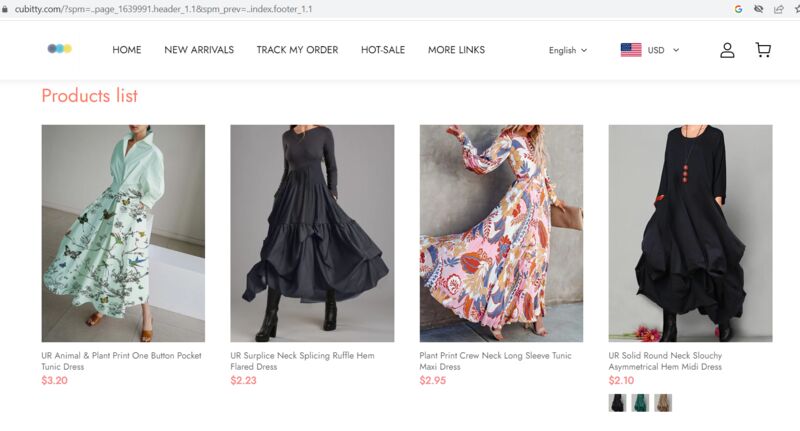The width and height of the screenshot is (800, 431).
Task: Open the mint green bird print dress image
Action: point(123,233)
